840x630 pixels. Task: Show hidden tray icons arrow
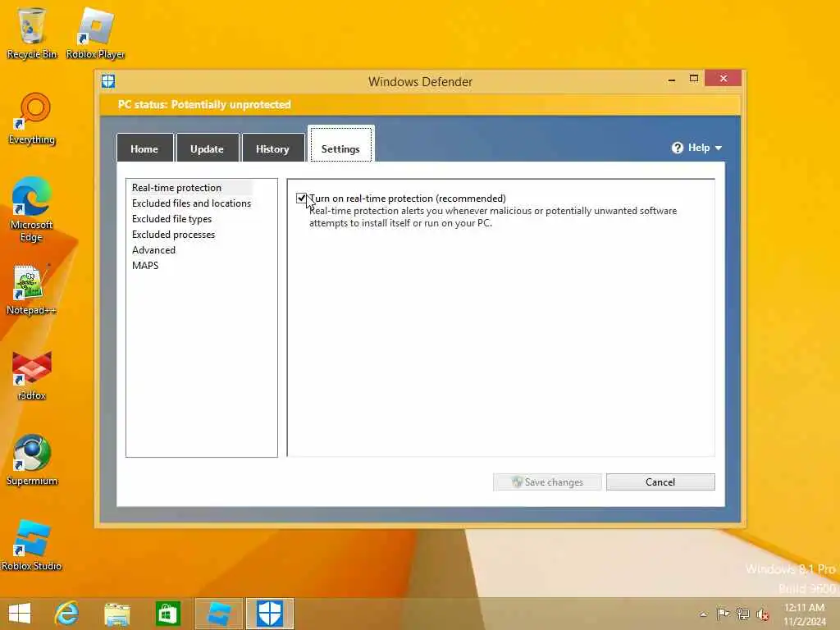click(703, 614)
